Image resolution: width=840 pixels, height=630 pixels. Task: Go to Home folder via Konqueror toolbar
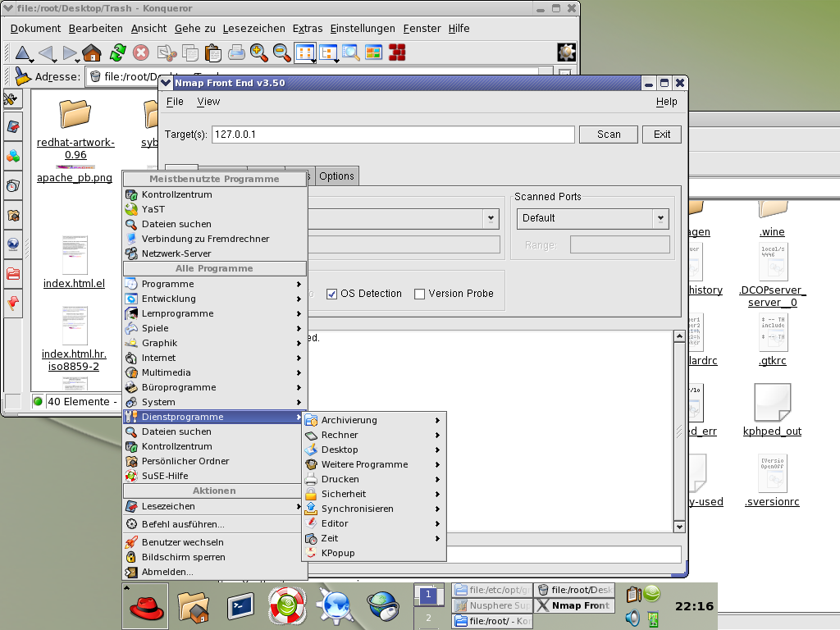point(92,53)
